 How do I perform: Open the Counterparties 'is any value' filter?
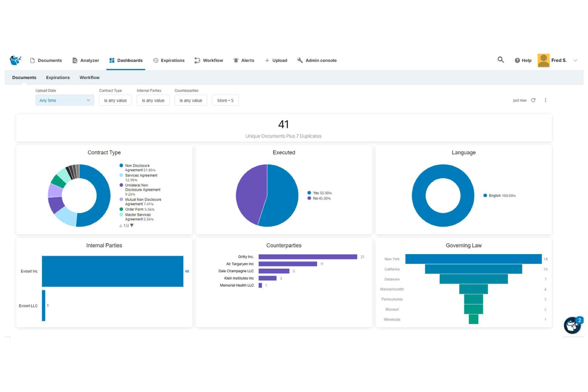click(x=191, y=100)
